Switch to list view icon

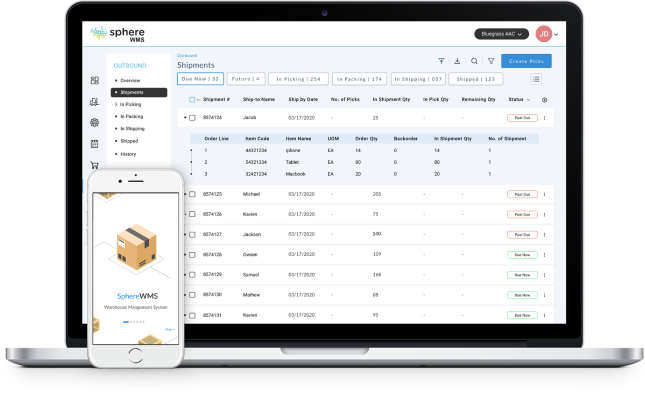[x=536, y=79]
